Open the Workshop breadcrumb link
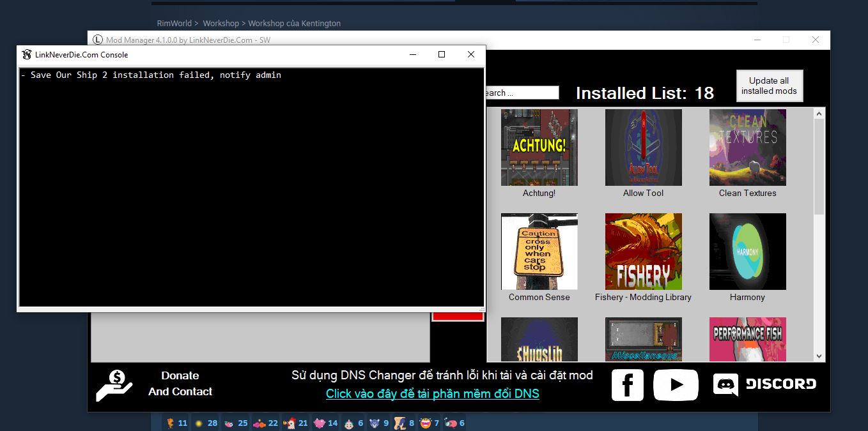 point(221,24)
